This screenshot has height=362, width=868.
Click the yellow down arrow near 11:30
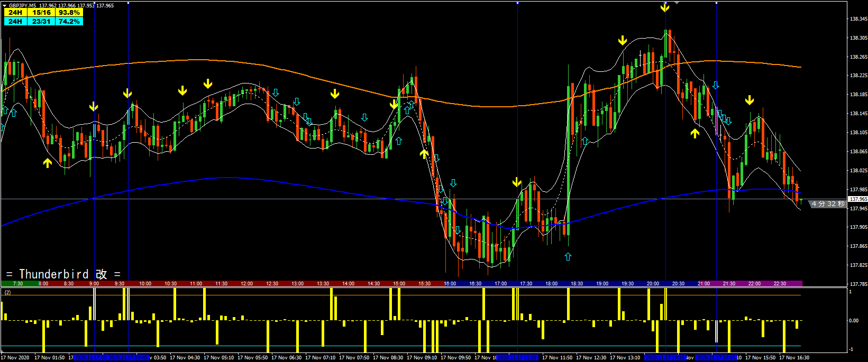click(x=208, y=84)
